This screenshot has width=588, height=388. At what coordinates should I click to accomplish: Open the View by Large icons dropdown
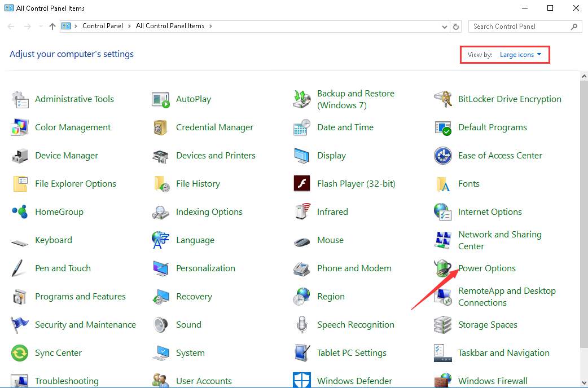tap(520, 55)
